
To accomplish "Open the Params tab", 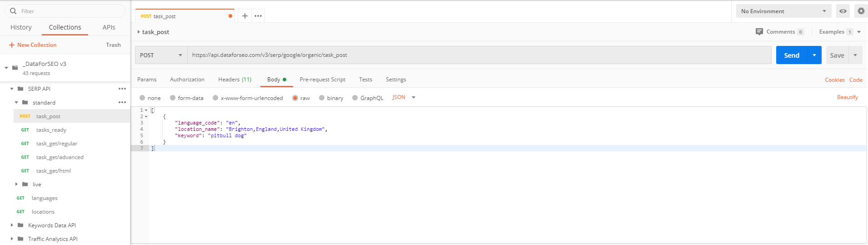I will click(147, 80).
